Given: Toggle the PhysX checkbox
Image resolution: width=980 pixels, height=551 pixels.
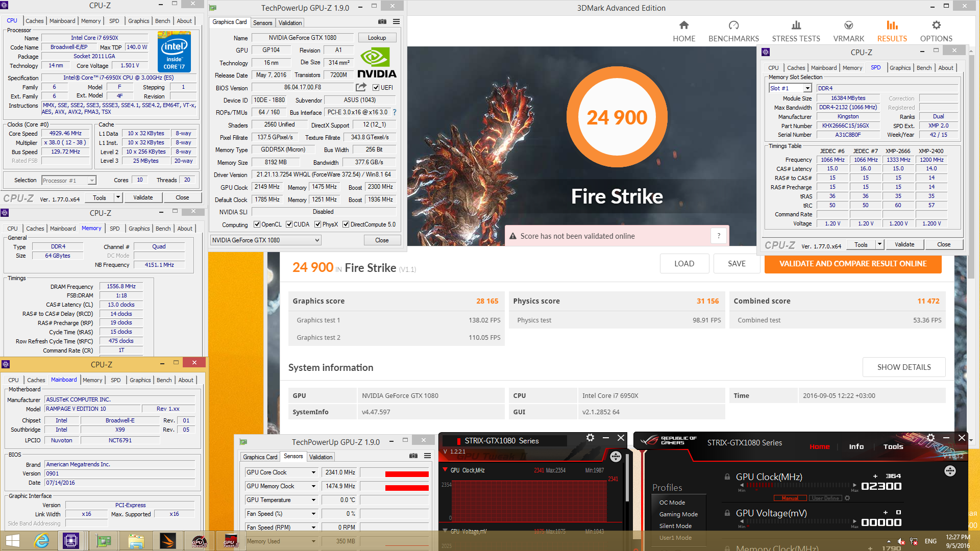Looking at the screenshot, I should (317, 224).
